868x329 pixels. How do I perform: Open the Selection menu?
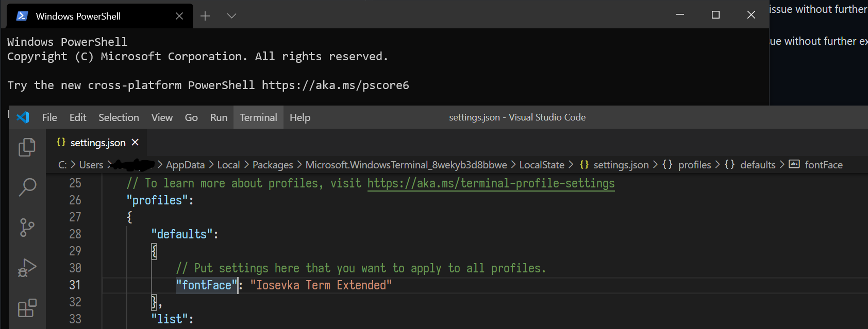coord(119,117)
